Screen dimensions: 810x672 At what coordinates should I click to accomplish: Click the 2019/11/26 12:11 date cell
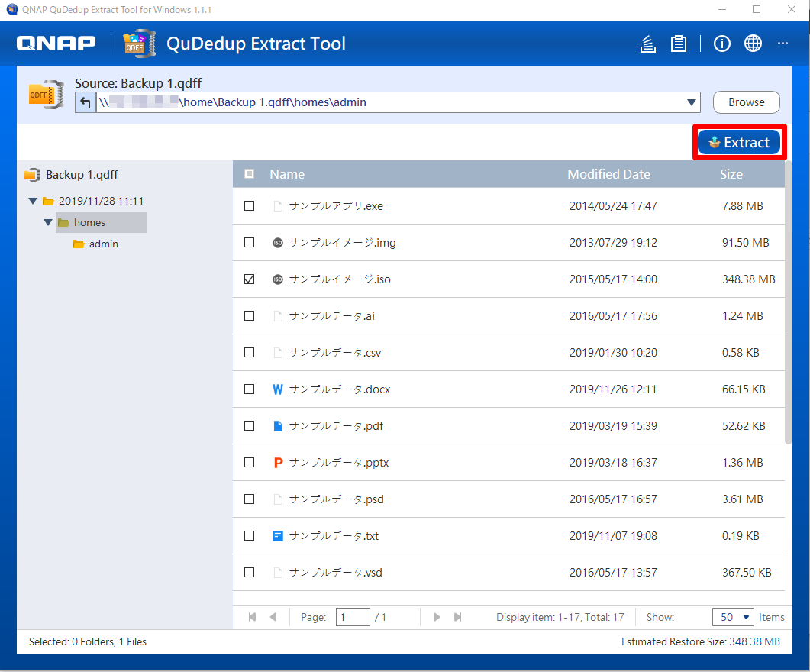tap(613, 389)
